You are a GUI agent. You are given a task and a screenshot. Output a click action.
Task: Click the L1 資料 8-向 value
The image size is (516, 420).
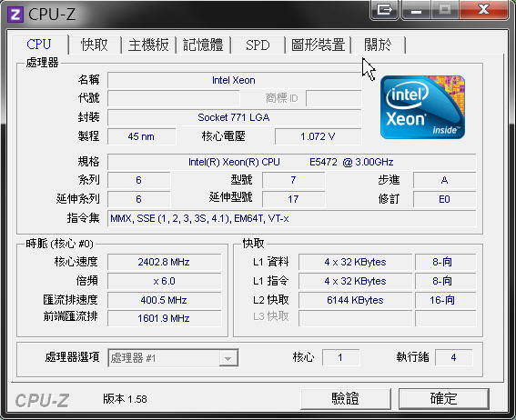445,262
